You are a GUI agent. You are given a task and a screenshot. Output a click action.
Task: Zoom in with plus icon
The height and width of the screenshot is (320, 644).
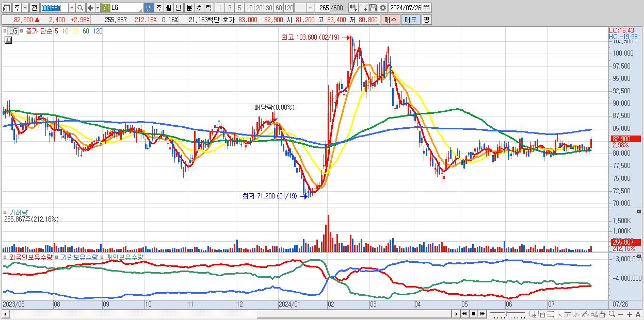[x=629, y=314]
